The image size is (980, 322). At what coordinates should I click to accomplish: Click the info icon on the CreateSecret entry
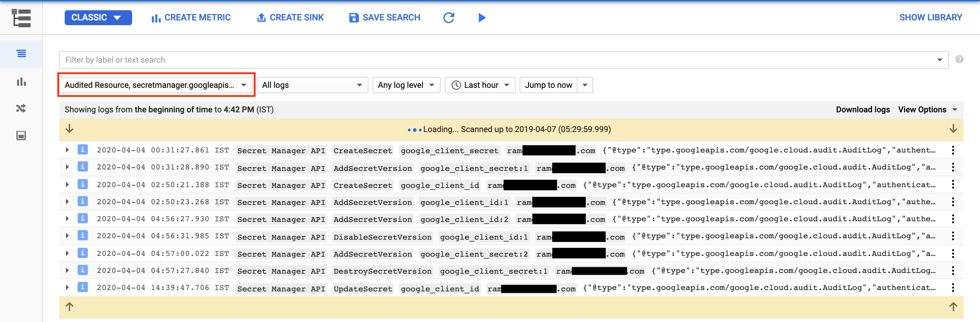[82, 149]
